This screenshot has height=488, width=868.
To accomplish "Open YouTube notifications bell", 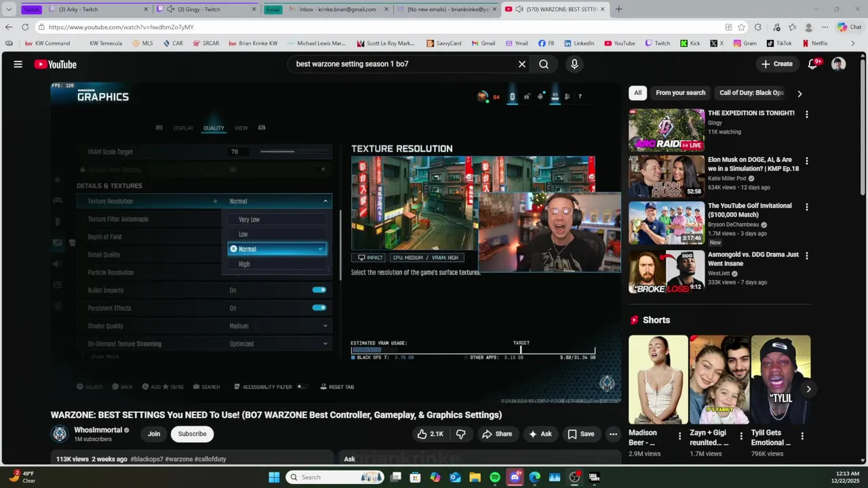I will click(x=813, y=64).
